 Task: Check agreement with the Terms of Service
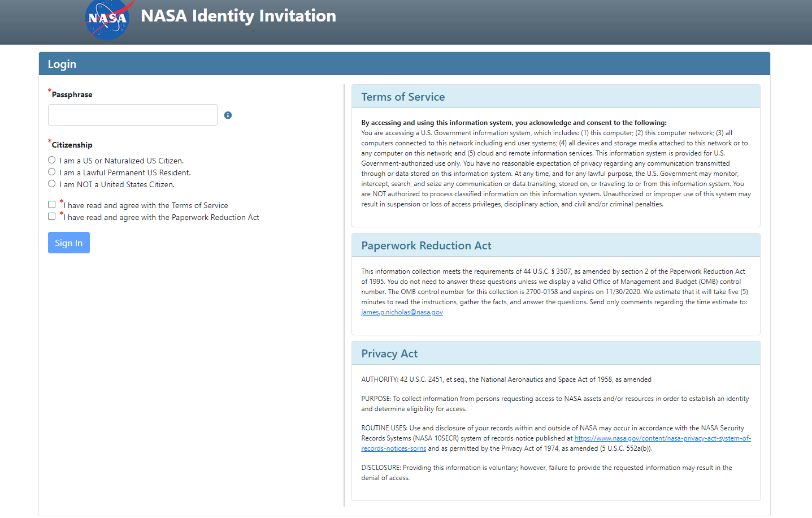coord(52,205)
